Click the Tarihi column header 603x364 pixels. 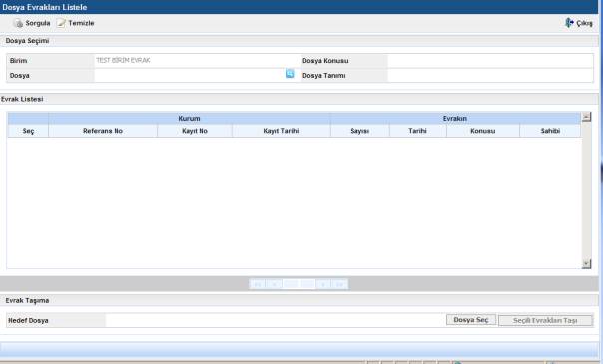tap(418, 131)
